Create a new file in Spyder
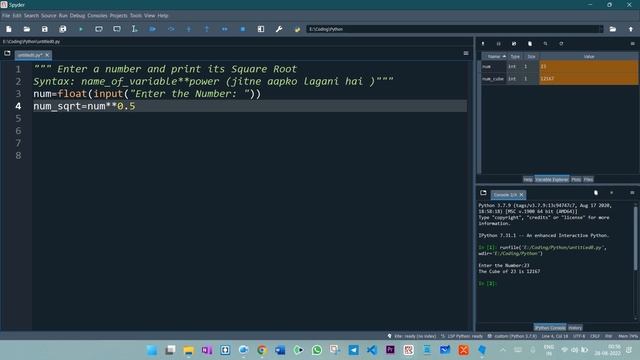Image resolution: width=640 pixels, height=360 pixels. 9,29
